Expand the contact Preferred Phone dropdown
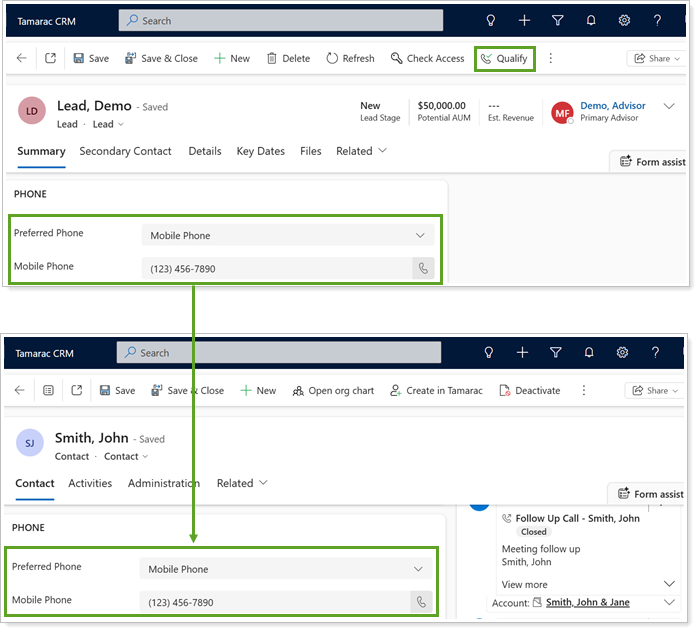 (x=286, y=570)
